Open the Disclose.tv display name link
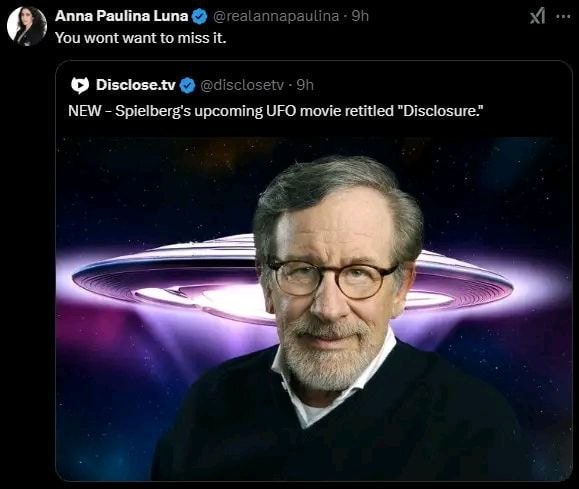The image size is (579, 489). [x=136, y=85]
